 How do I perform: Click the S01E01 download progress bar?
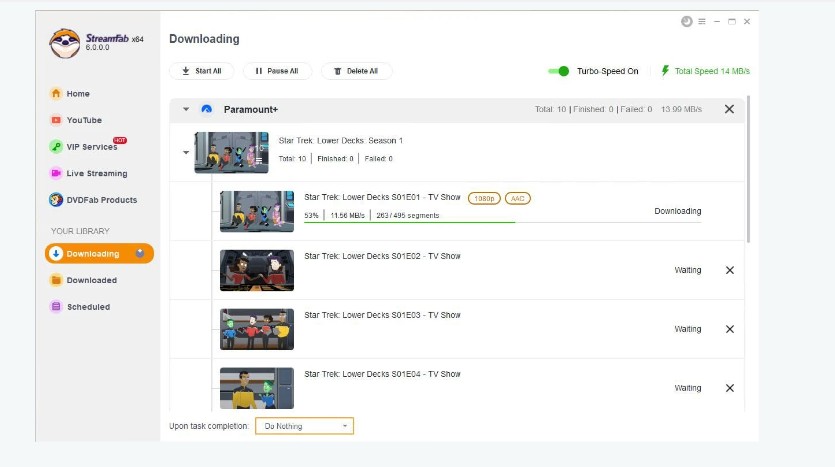(x=502, y=222)
